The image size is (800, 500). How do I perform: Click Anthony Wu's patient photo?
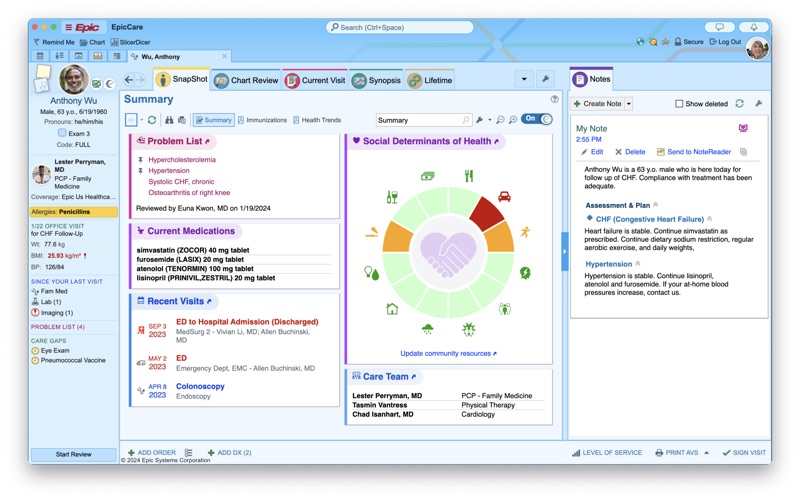coord(74,79)
